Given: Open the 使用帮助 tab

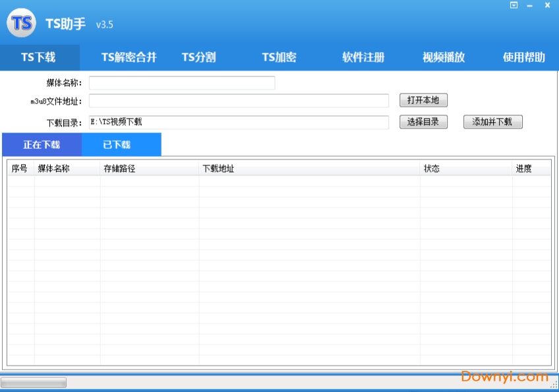Looking at the screenshot, I should [524, 57].
